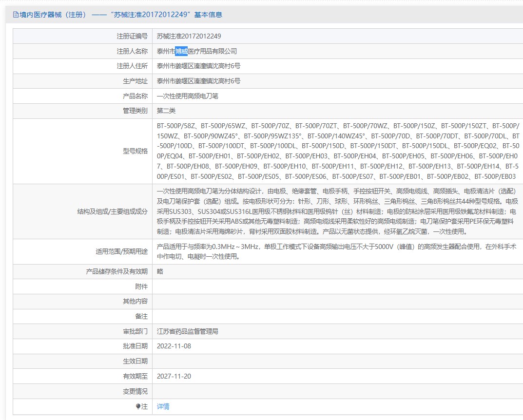This screenshot has width=523, height=420.
Task: Click the 其他内容 row label
Action: coord(135,301)
